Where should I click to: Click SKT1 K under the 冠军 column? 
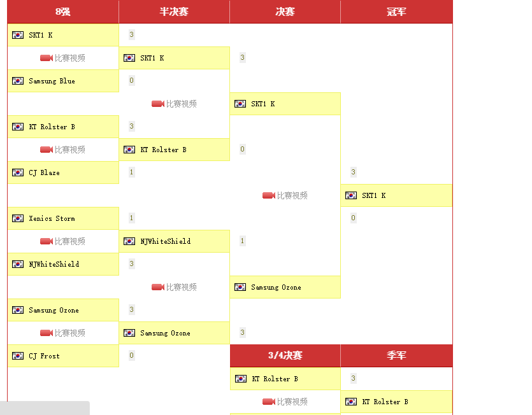373,195
